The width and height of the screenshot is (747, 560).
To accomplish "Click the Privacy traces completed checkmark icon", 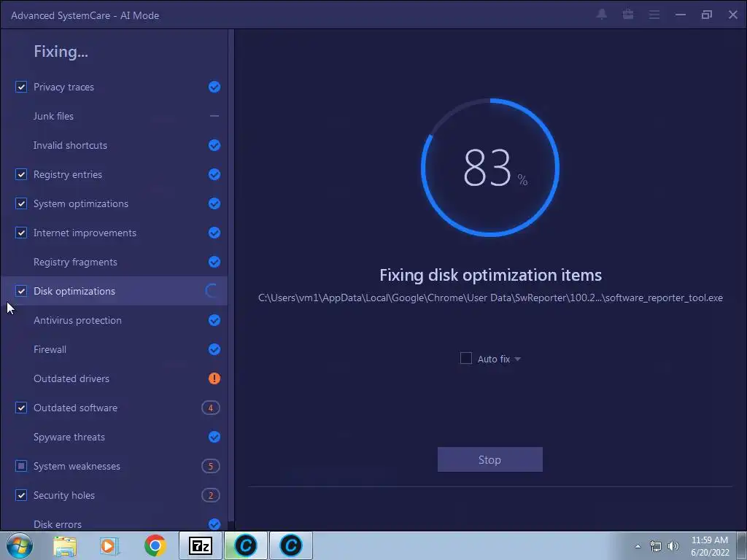I will [x=214, y=87].
